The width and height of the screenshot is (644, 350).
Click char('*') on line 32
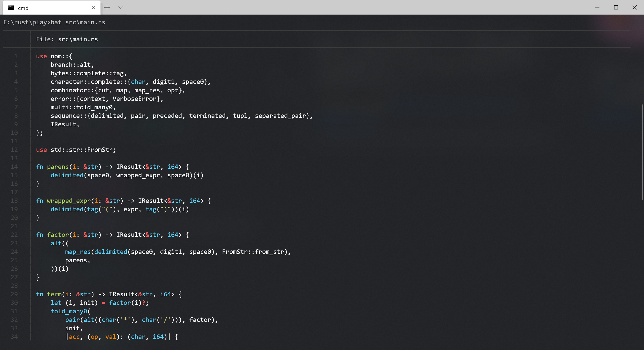pos(118,320)
